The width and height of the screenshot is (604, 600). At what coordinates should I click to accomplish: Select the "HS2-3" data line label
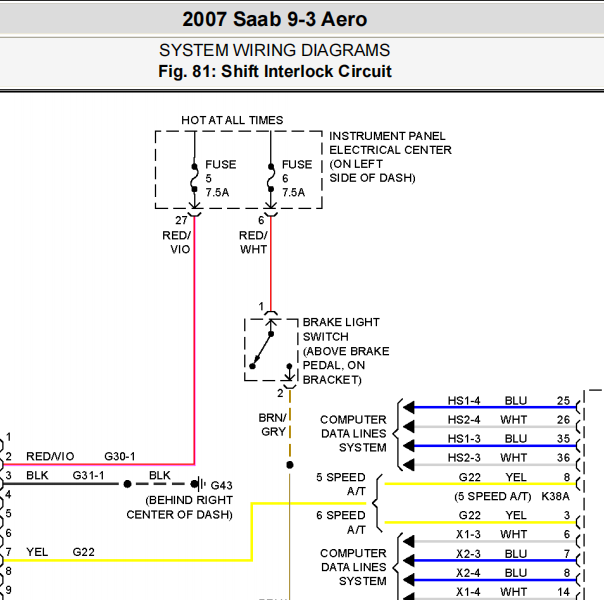point(464,458)
